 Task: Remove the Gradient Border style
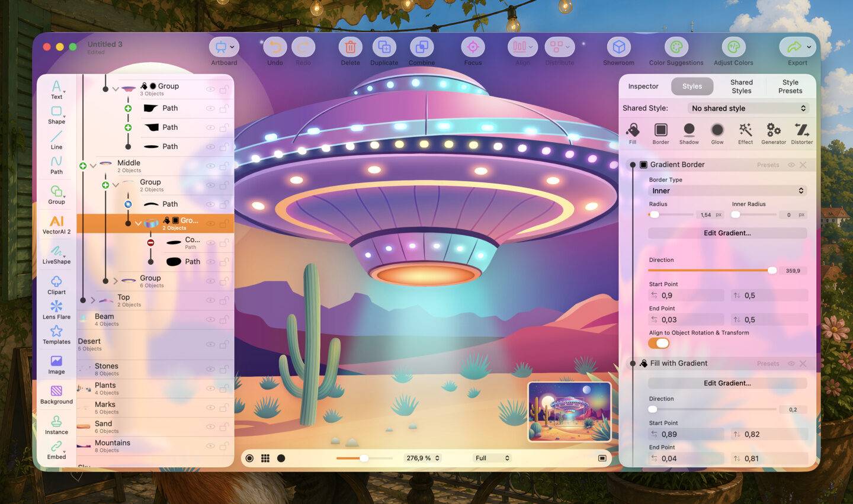click(x=803, y=165)
